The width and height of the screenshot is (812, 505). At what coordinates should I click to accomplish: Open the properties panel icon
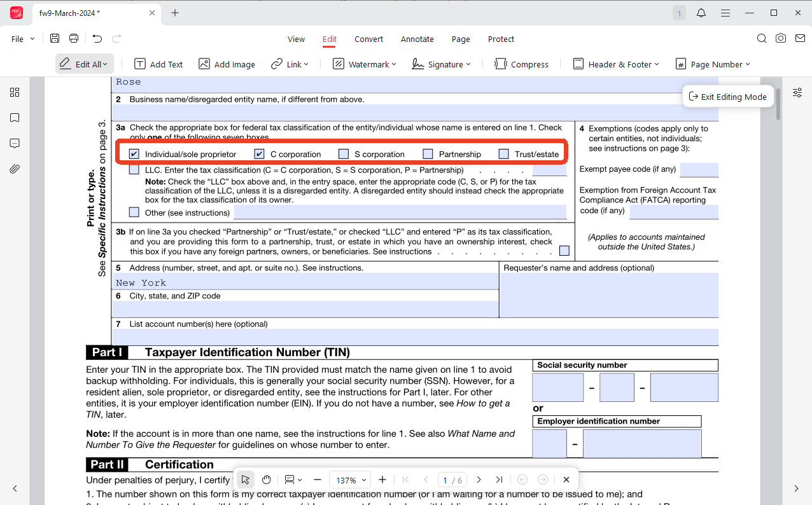[x=797, y=92]
